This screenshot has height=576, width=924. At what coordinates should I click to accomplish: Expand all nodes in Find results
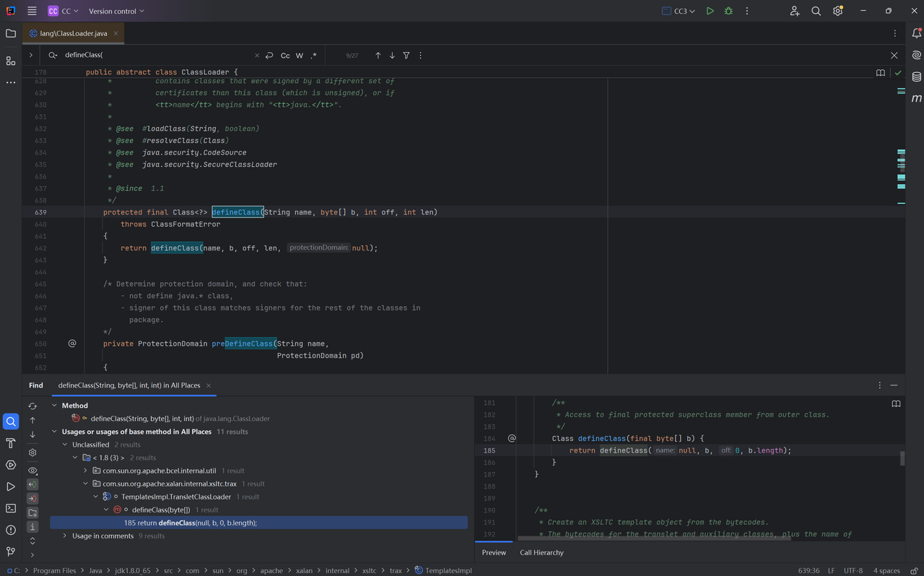point(32,540)
